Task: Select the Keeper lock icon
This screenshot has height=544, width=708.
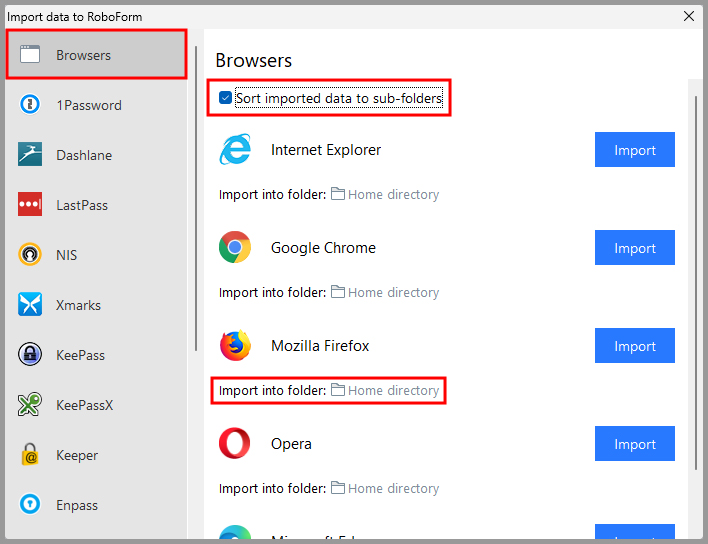Action: pyautogui.click(x=30, y=455)
